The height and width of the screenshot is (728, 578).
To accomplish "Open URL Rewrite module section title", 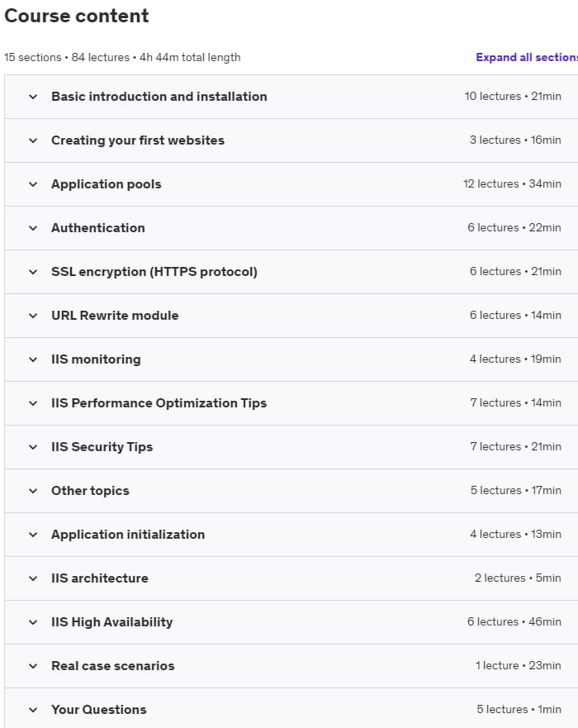I will coord(115,316).
